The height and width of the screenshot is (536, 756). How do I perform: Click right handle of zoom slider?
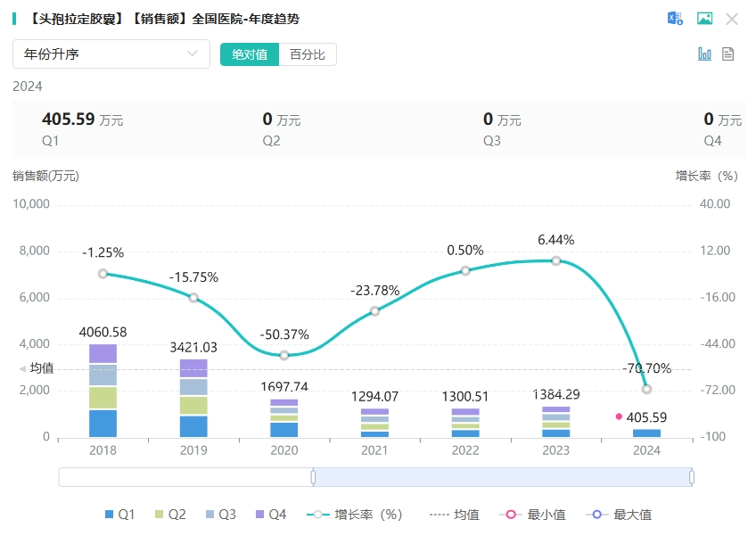click(692, 477)
